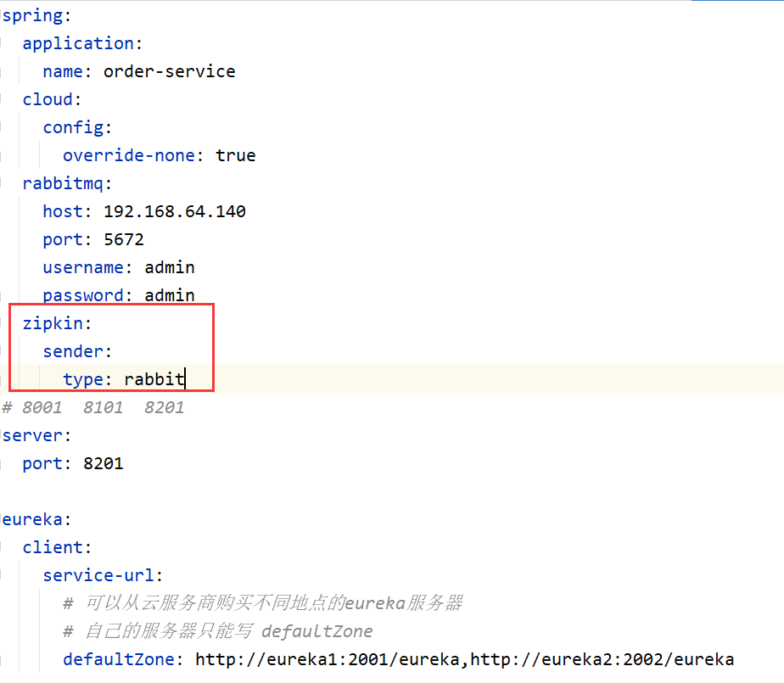Click the 'application:' key
Image resolution: width=784 pixels, height=683 pixels.
pyautogui.click(x=82, y=43)
